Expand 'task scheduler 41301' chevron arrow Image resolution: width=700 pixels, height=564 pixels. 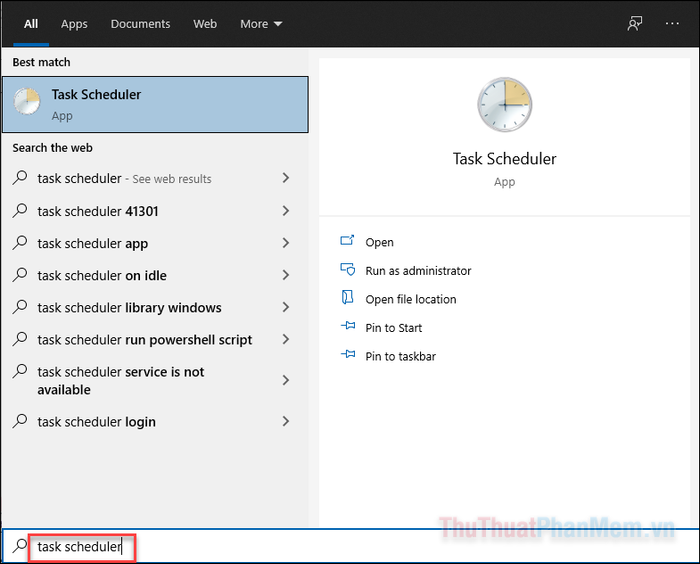click(x=286, y=211)
